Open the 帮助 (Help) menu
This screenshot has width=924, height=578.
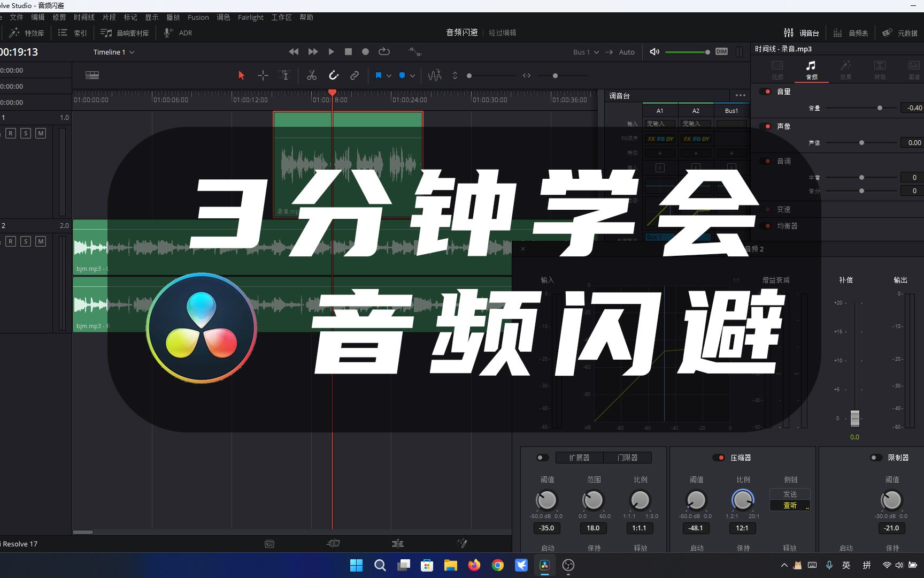(x=306, y=17)
